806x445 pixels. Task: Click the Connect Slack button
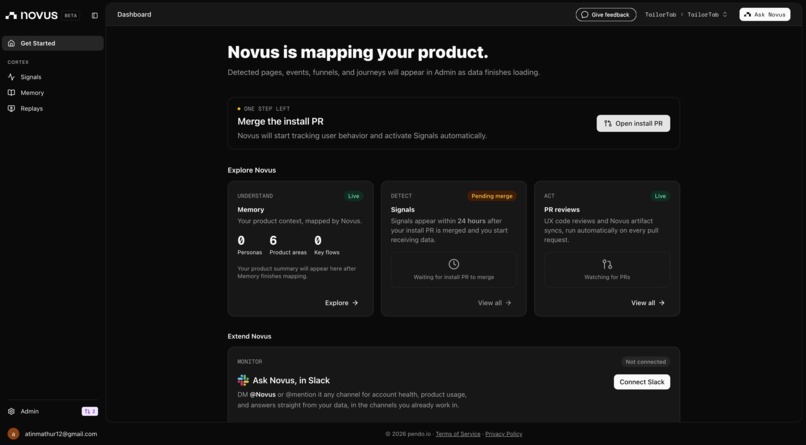pyautogui.click(x=642, y=382)
